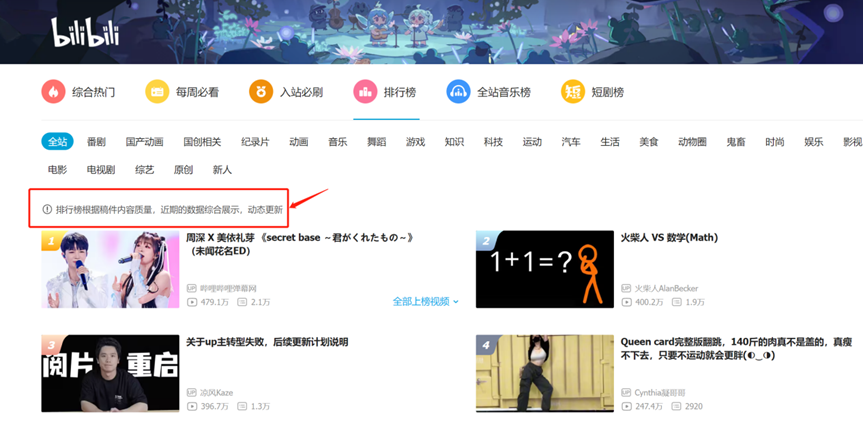The width and height of the screenshot is (863, 423).
Task: Click the 每周必看 yellow icon
Action: point(157,92)
